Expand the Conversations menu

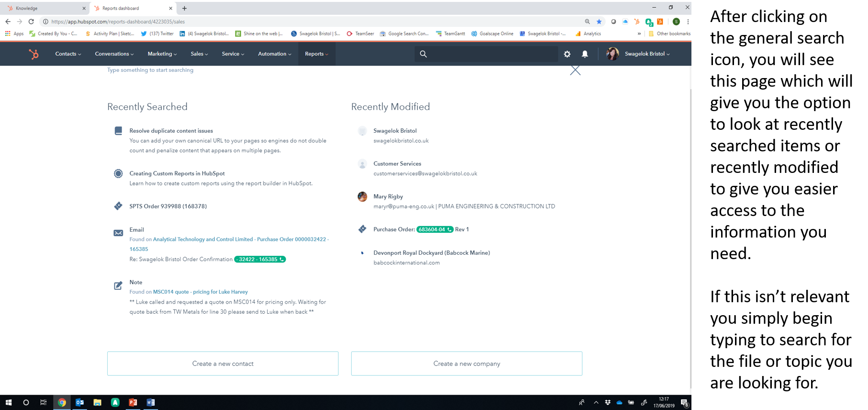click(x=114, y=54)
